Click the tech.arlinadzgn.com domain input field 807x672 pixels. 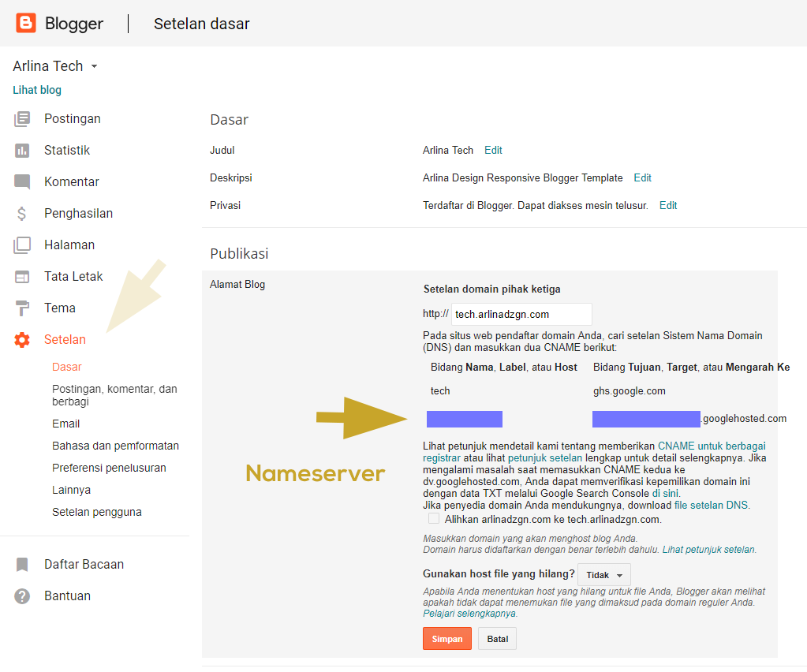coord(521,315)
